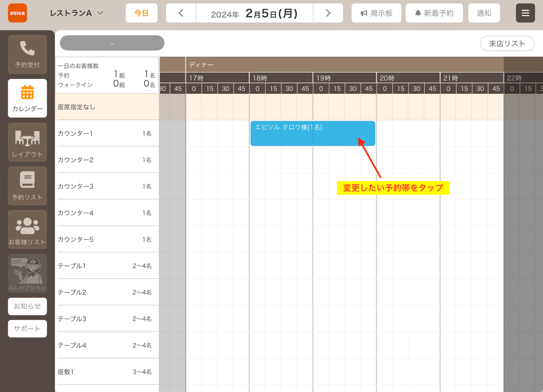
Task: Click the 18時 hour header
Action: [x=281, y=78]
